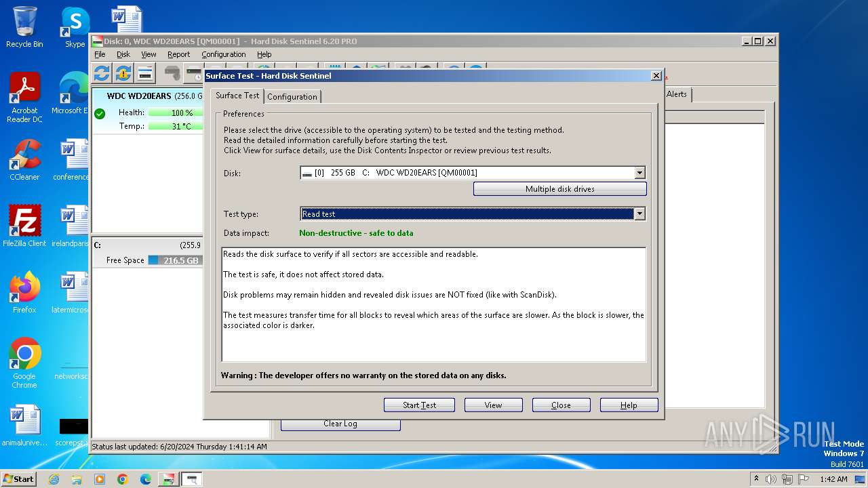Open the Disk menu
This screenshot has width=868, height=488.
click(123, 54)
